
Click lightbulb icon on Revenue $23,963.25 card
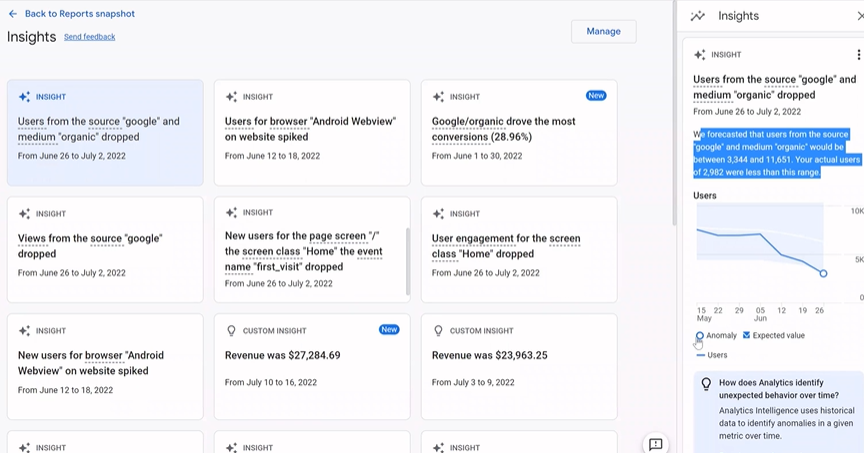coord(438,331)
